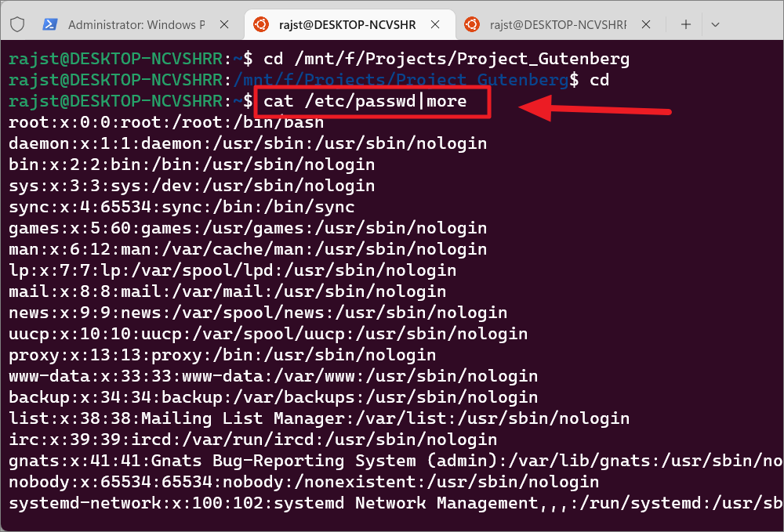Close the rightmost Ubuntu tab
This screenshot has height=532, width=784.
pyautogui.click(x=645, y=24)
